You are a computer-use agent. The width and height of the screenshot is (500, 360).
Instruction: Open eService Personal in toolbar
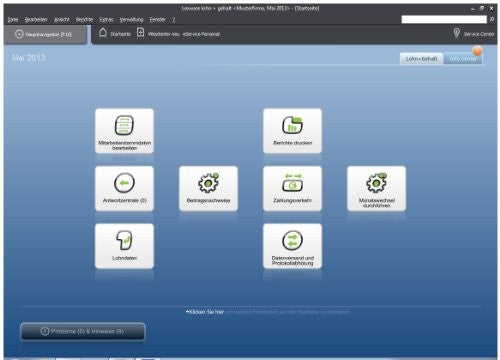201,34
